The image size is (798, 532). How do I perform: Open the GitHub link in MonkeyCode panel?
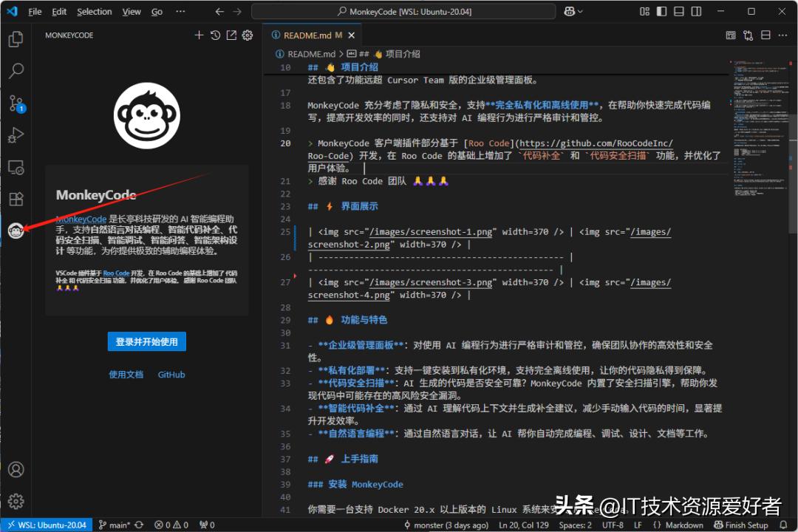171,375
